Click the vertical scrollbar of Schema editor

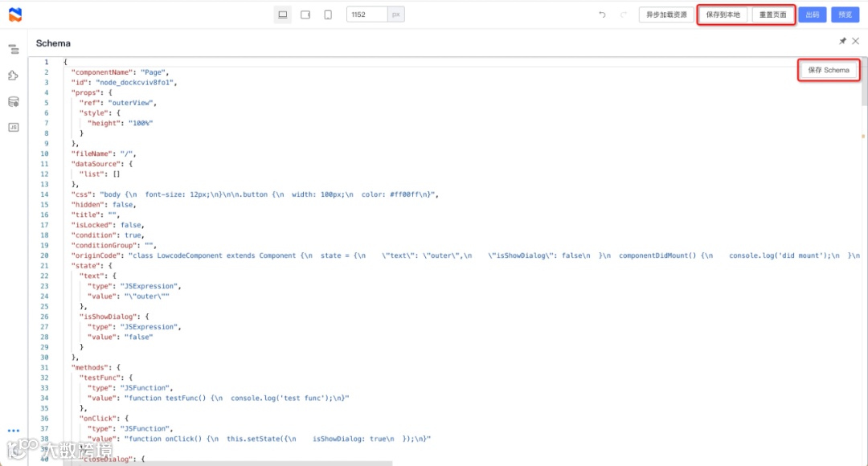coord(864,81)
